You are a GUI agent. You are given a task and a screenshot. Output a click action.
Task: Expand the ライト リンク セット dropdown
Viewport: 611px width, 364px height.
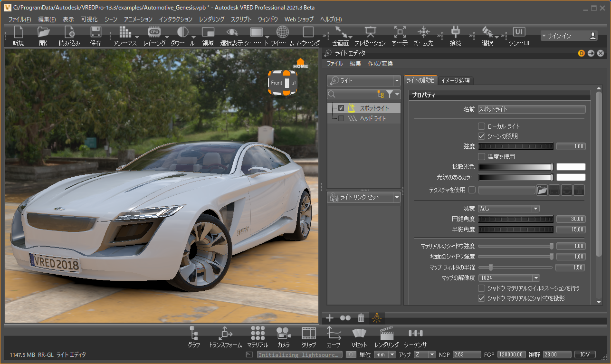click(363, 197)
